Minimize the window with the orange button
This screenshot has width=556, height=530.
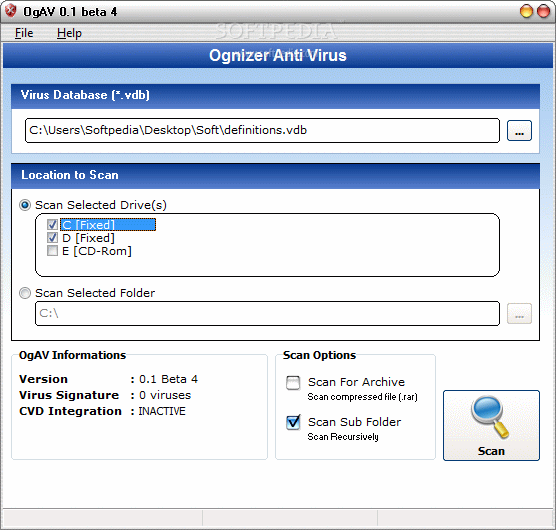coord(526,11)
